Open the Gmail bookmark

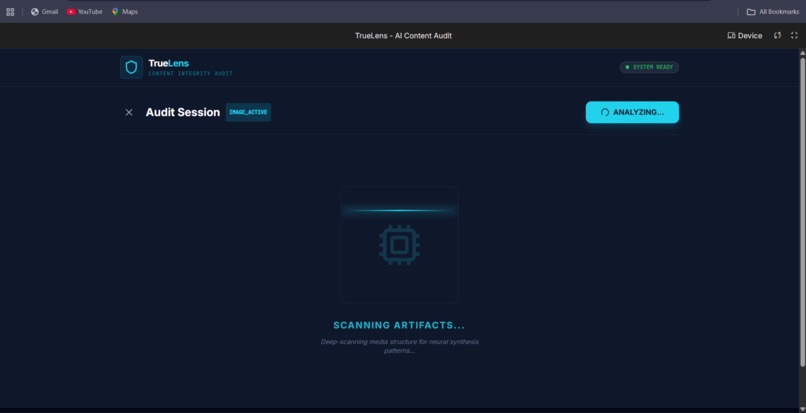coord(44,12)
